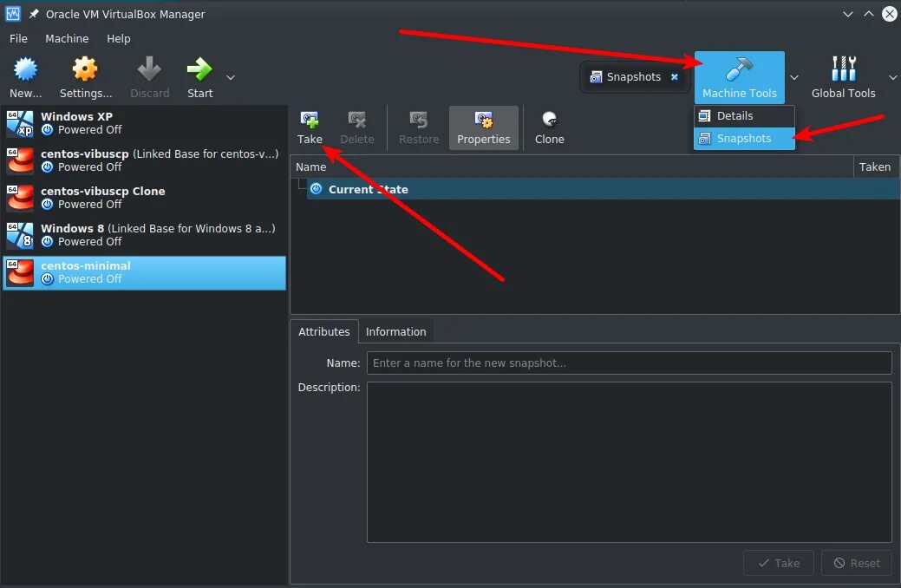
Task: Click Powered Off text under Windows 8
Action: click(x=89, y=242)
